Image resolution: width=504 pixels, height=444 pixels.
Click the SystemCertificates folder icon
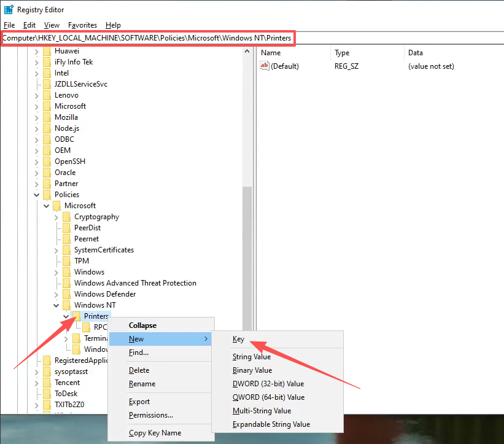[x=66, y=250]
